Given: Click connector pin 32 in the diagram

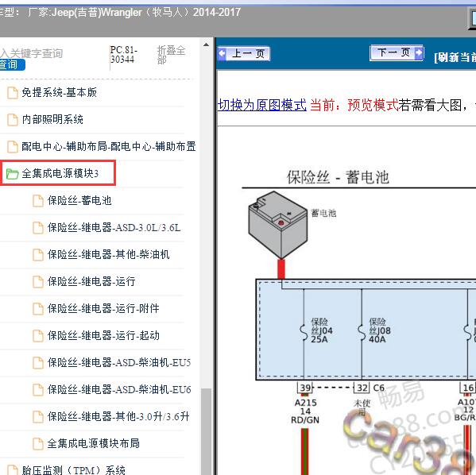Looking at the screenshot, I should (362, 388).
